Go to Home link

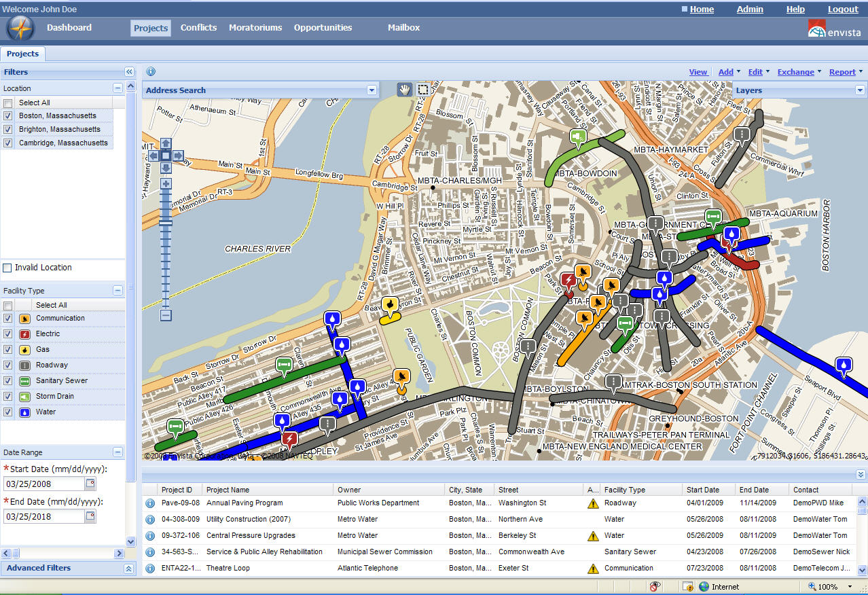702,10
